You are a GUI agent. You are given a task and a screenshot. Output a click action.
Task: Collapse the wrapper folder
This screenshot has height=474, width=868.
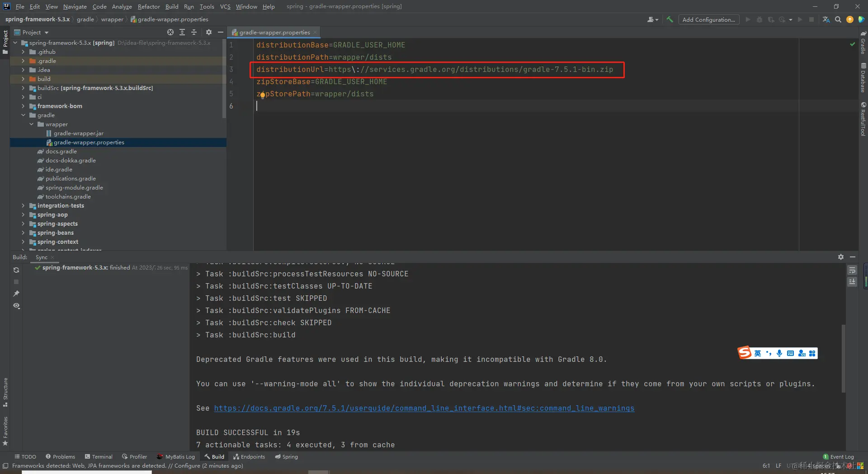tap(31, 124)
